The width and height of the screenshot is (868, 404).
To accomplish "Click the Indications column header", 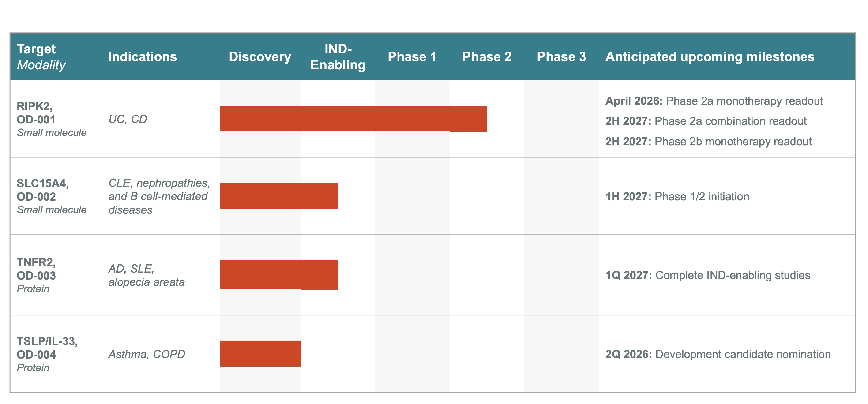I will 142,57.
